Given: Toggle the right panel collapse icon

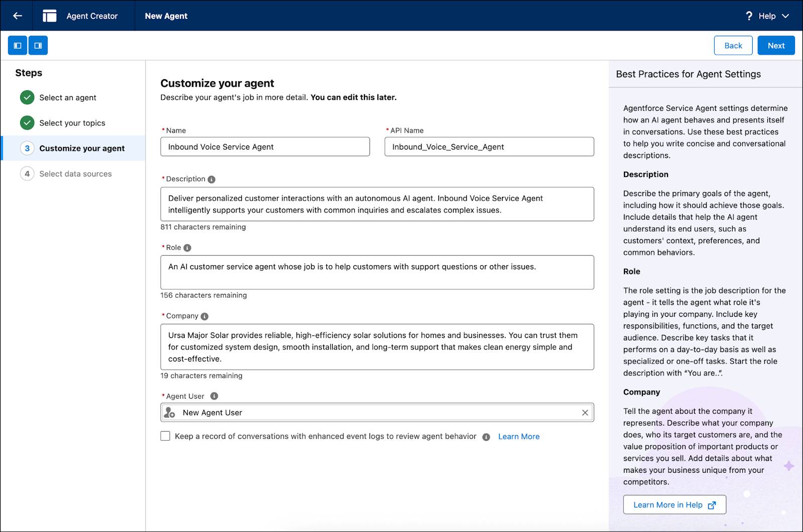Looking at the screenshot, I should pos(38,45).
